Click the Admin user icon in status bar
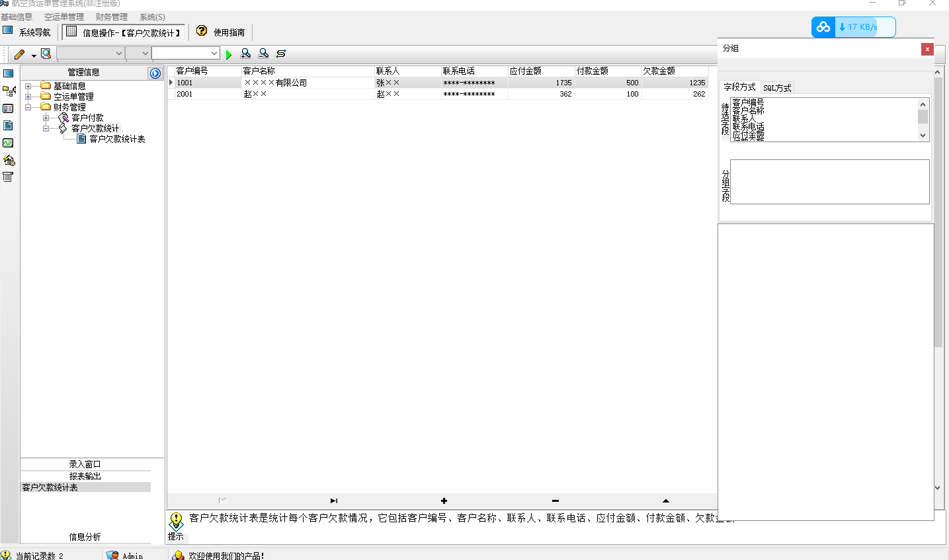The width and height of the screenshot is (949, 560). (112, 555)
